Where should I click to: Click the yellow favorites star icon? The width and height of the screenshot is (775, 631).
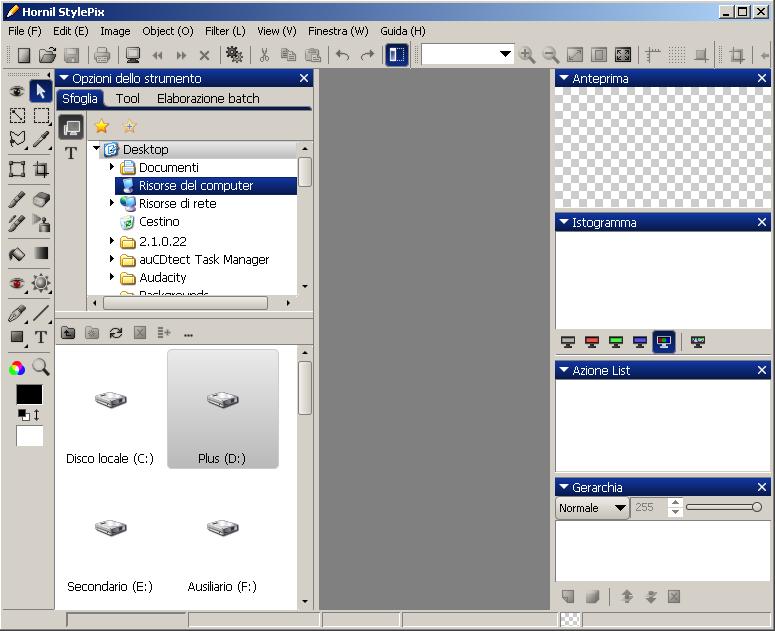pyautogui.click(x=101, y=127)
